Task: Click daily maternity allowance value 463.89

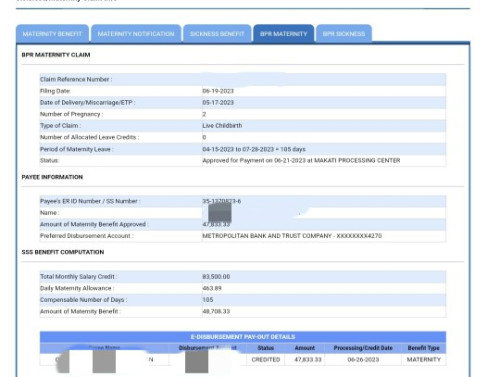Action: [x=212, y=288]
